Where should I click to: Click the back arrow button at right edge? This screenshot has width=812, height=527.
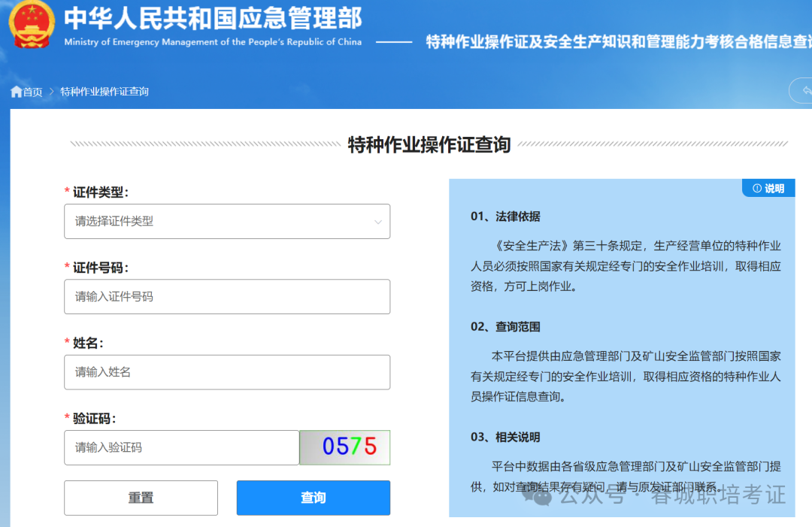[801, 91]
